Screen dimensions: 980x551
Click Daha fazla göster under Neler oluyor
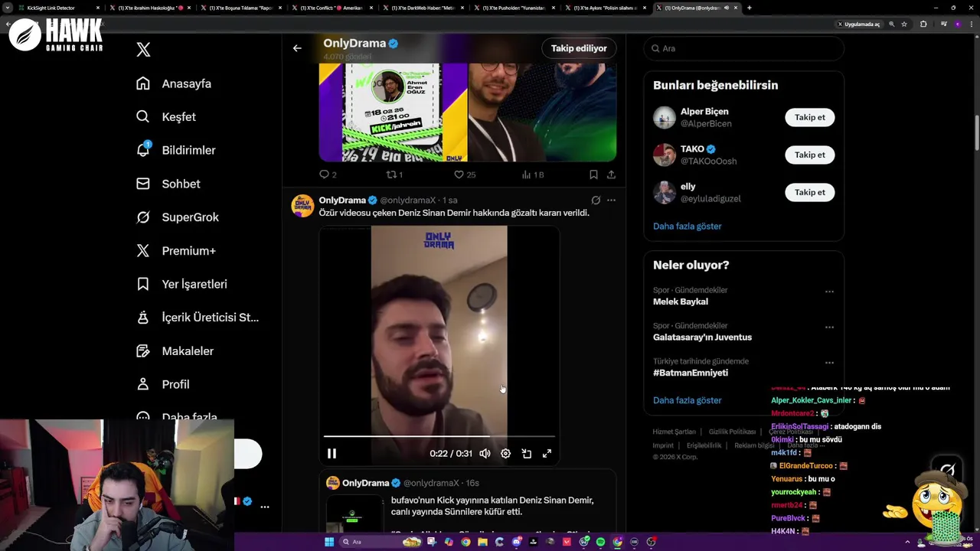point(687,400)
